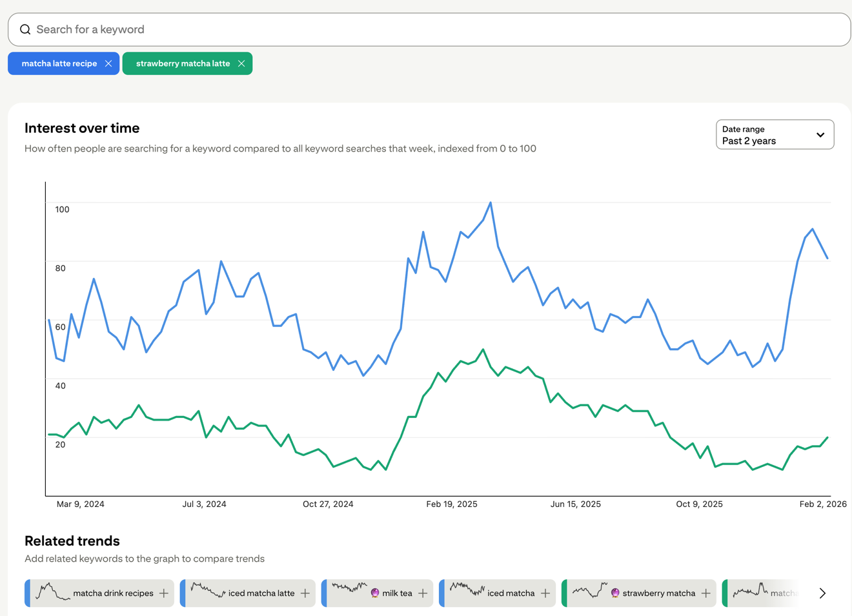Remove the matcha latte recipe keyword chip

108,63
